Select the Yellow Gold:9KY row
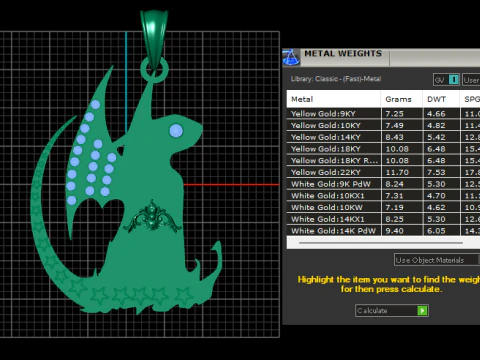Screen dimensions: 480x360 383,114
